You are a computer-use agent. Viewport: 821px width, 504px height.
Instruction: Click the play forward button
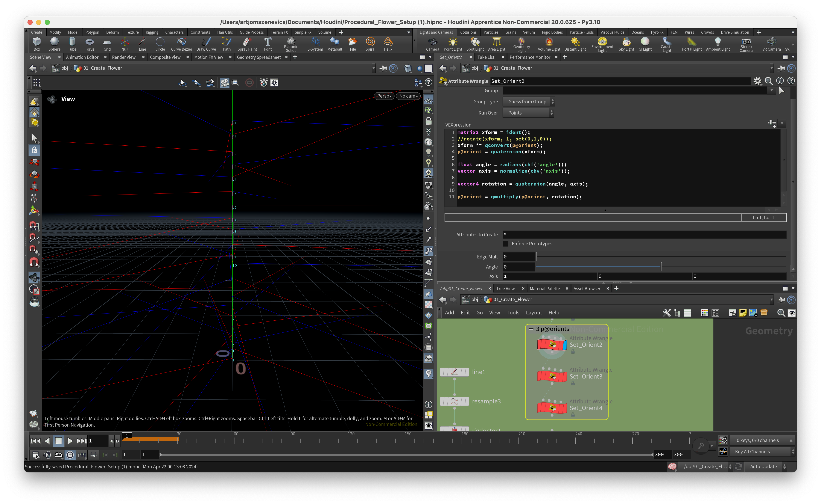click(70, 441)
